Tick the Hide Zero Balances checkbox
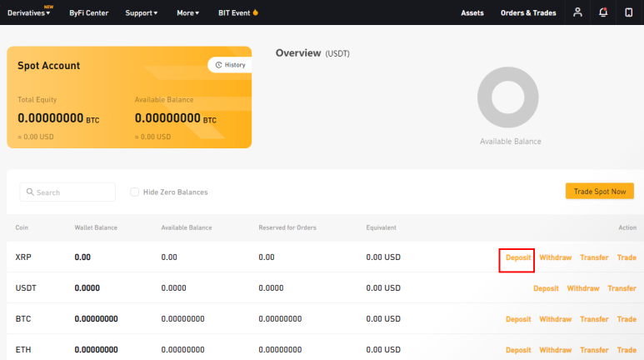This screenshot has width=644, height=360. point(134,192)
